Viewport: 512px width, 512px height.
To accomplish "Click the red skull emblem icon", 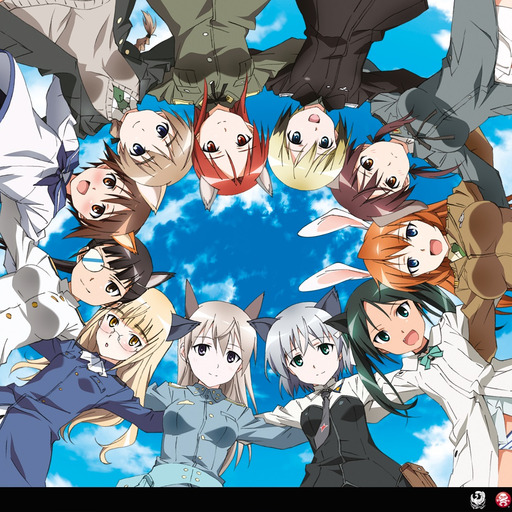I will pyautogui.click(x=502, y=500).
